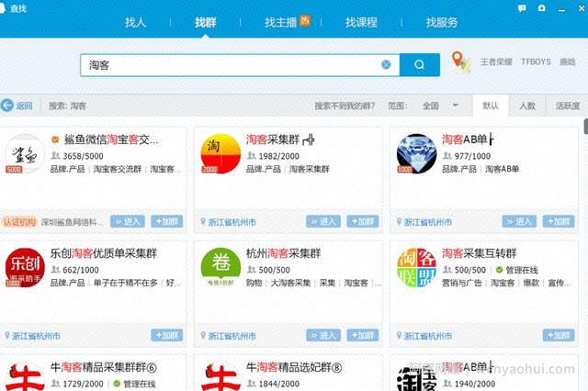This screenshot has height=391, width=588.
Task: Click the 大淘客采集 tag on 杭州淘客采集群
Action: point(290,283)
